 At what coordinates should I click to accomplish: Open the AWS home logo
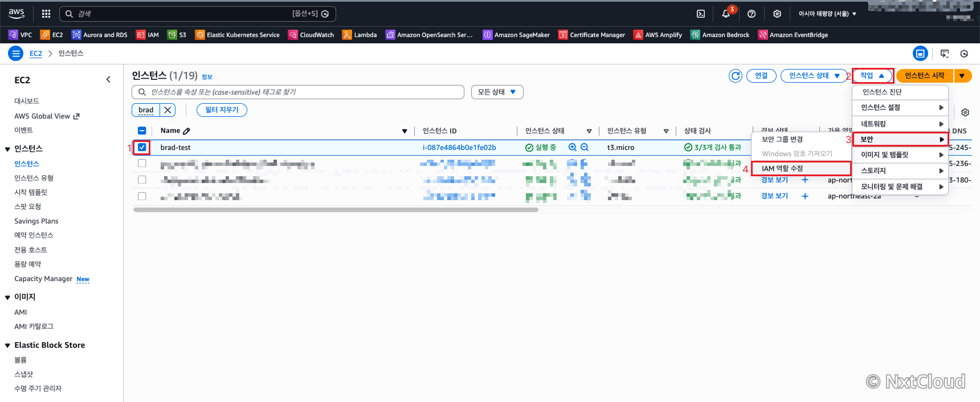coord(17,13)
